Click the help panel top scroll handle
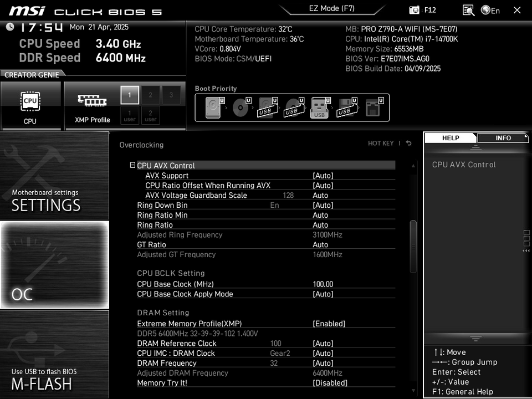 (x=475, y=147)
